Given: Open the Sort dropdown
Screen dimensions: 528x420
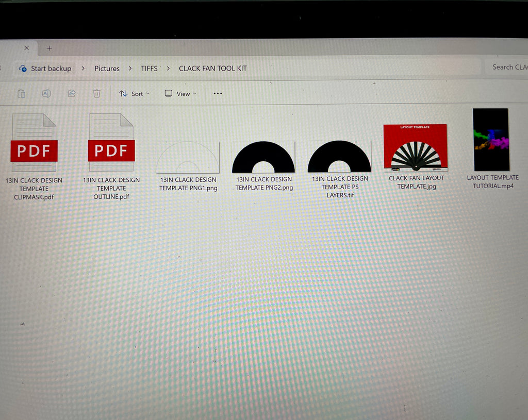Looking at the screenshot, I should coord(134,93).
